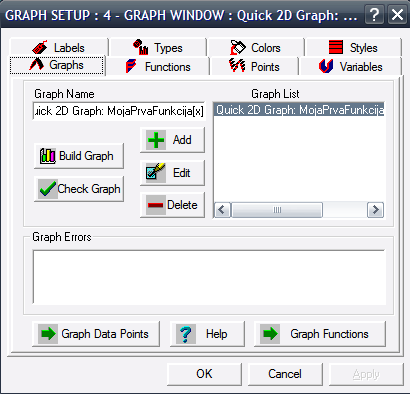This screenshot has width=410, height=394.
Task: Open the Labels tab
Action: tap(59, 47)
